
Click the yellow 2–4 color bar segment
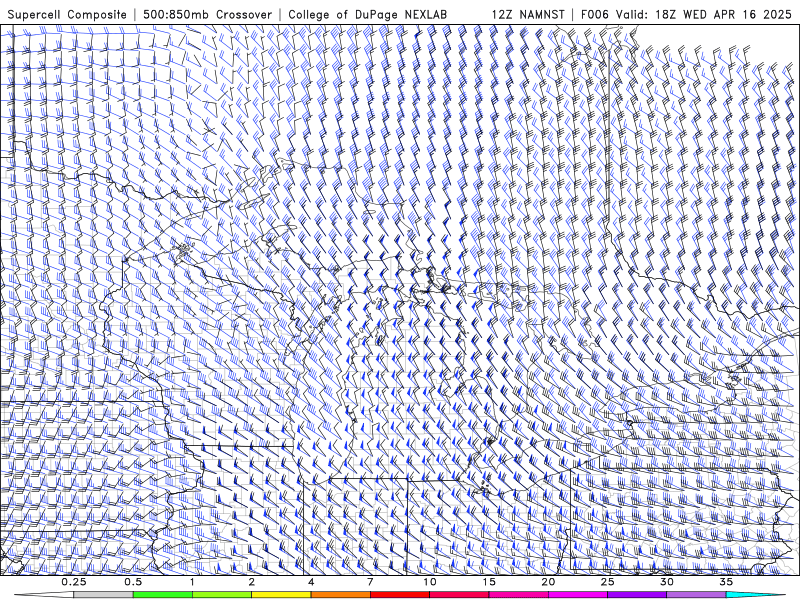(281, 595)
